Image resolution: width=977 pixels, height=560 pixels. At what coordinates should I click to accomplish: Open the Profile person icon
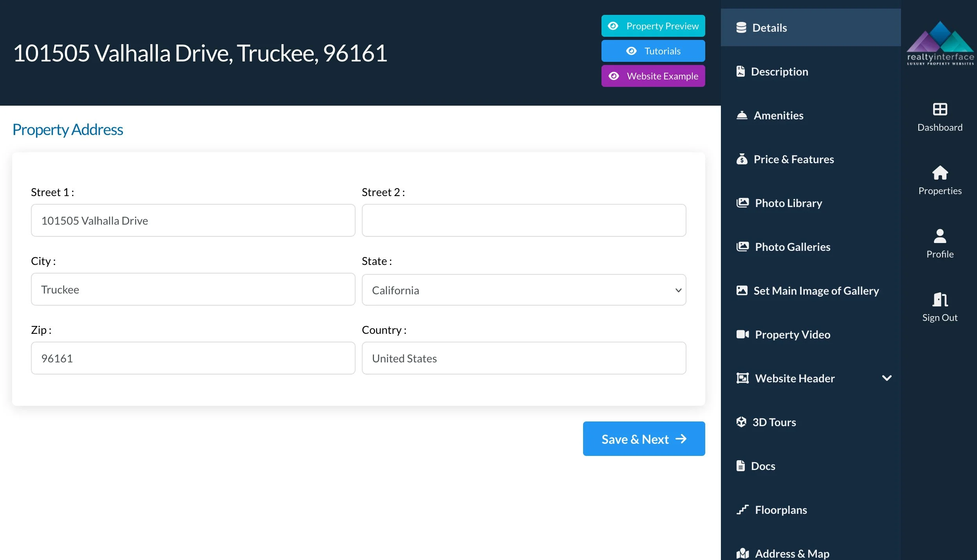pos(939,236)
